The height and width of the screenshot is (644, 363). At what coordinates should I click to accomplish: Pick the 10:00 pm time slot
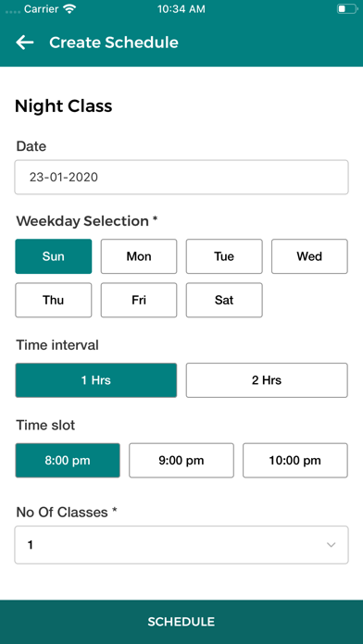tap(295, 461)
